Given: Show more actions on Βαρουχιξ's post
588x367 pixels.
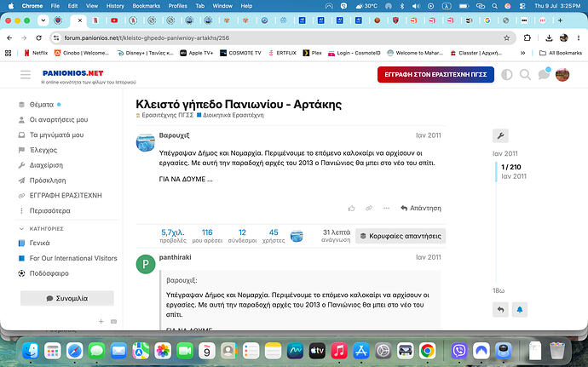Looking at the screenshot, I should 386,208.
